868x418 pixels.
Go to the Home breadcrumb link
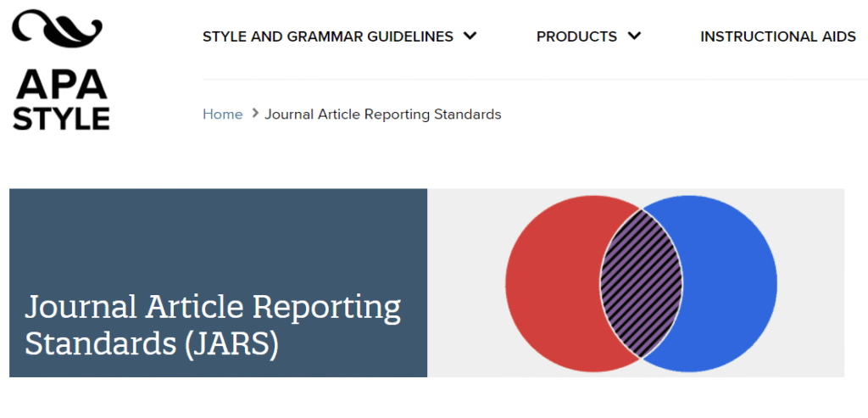222,114
